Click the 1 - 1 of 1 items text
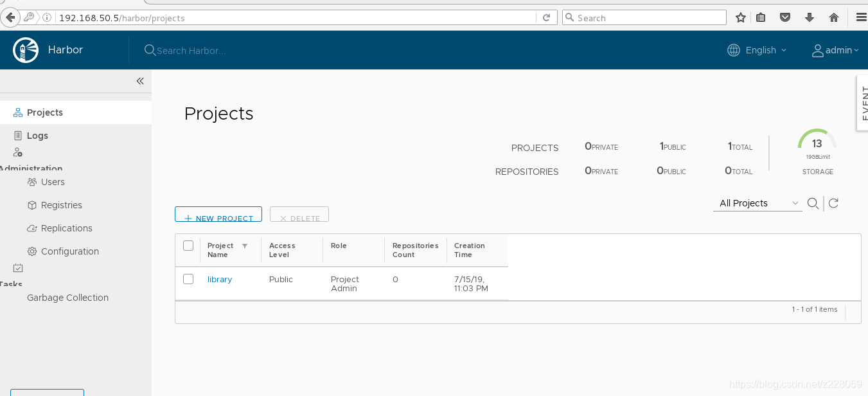The image size is (868, 396). pyautogui.click(x=815, y=309)
